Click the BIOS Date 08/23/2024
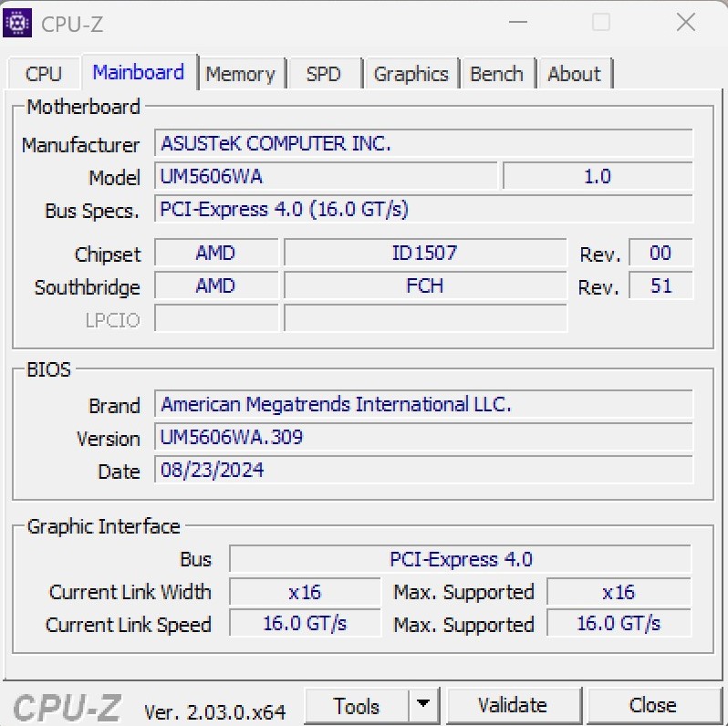This screenshot has height=726, width=728. pos(423,471)
